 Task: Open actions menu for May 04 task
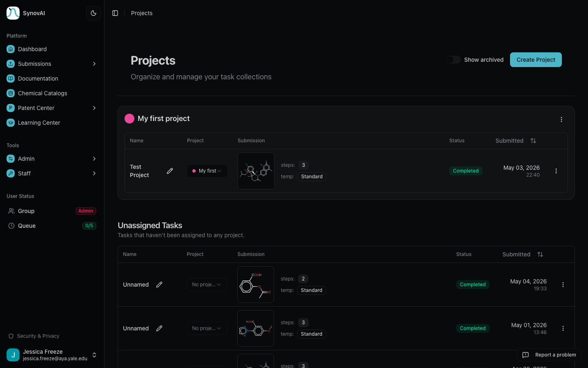point(563,285)
